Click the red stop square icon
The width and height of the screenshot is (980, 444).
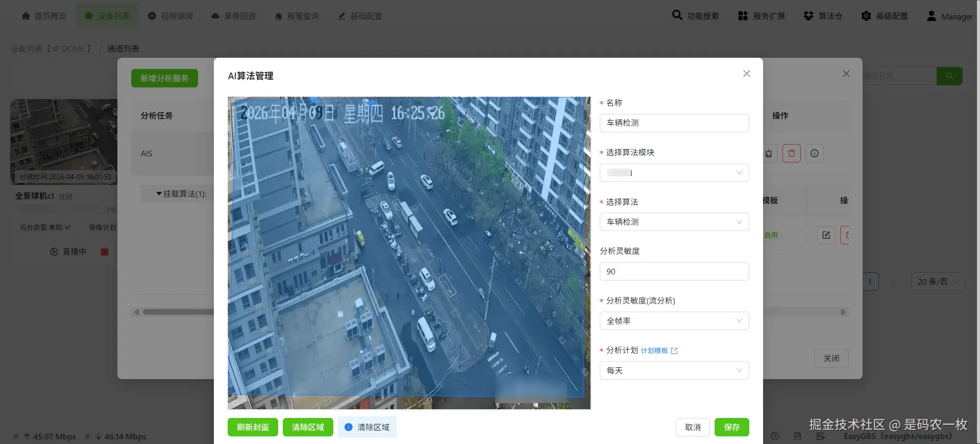point(105,252)
